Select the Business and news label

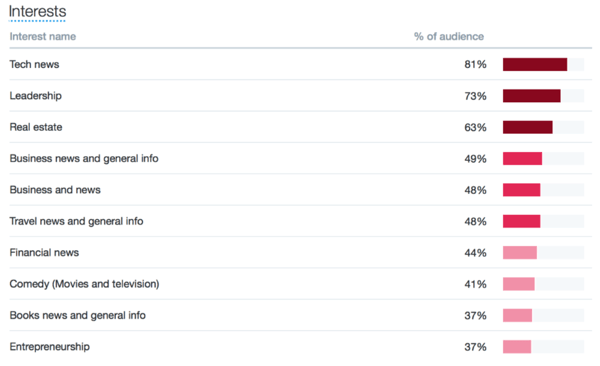tap(55, 190)
